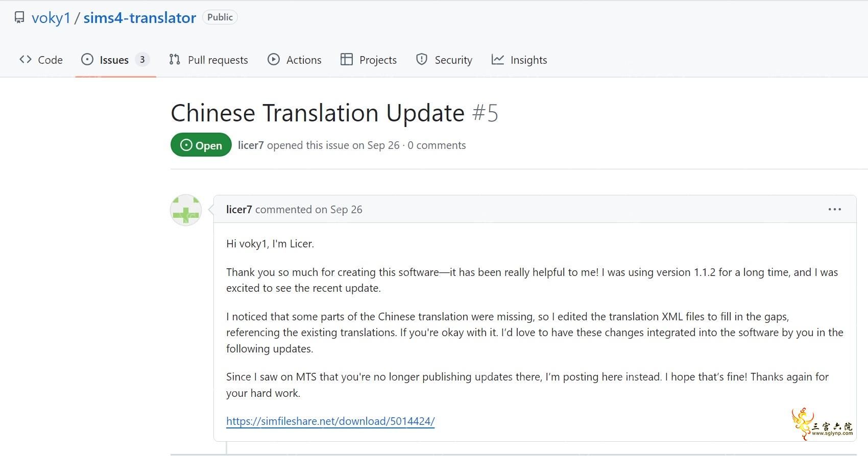This screenshot has height=456, width=868.
Task: Click the paragraph starting Thank you so much
Action: pos(532,280)
